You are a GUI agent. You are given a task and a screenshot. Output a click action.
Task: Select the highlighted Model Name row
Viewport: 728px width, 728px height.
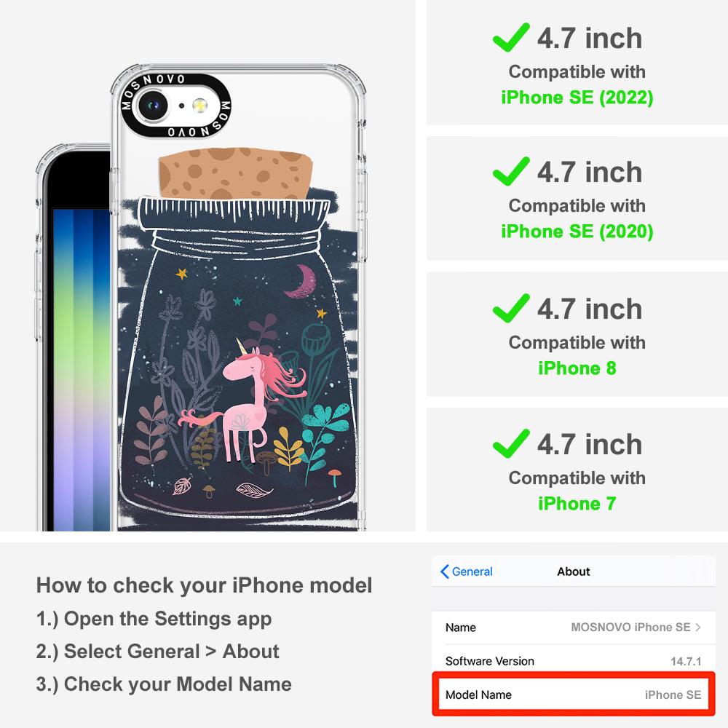(574, 695)
